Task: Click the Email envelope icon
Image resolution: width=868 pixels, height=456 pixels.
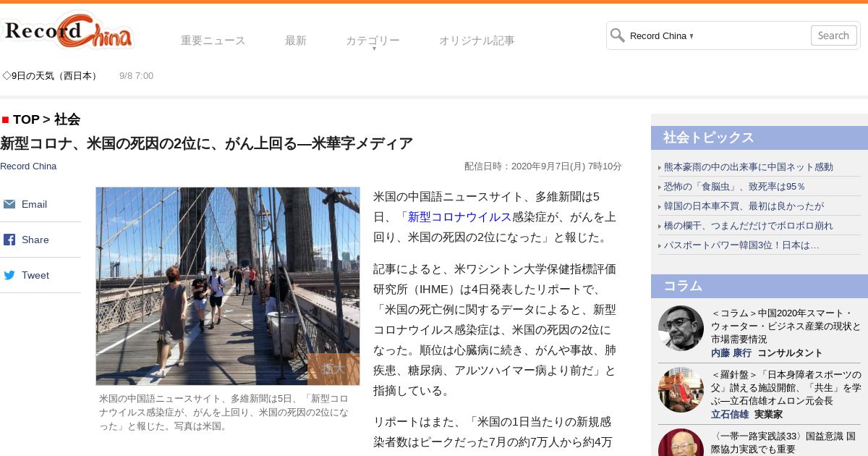Action: (9, 204)
